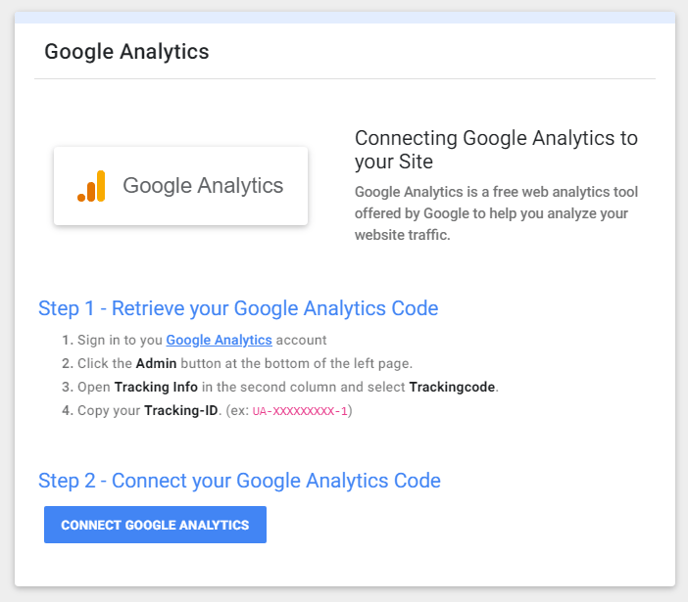Open the Google Analytics hyperlink in step one
Viewport: 688px width, 602px height.
(219, 340)
